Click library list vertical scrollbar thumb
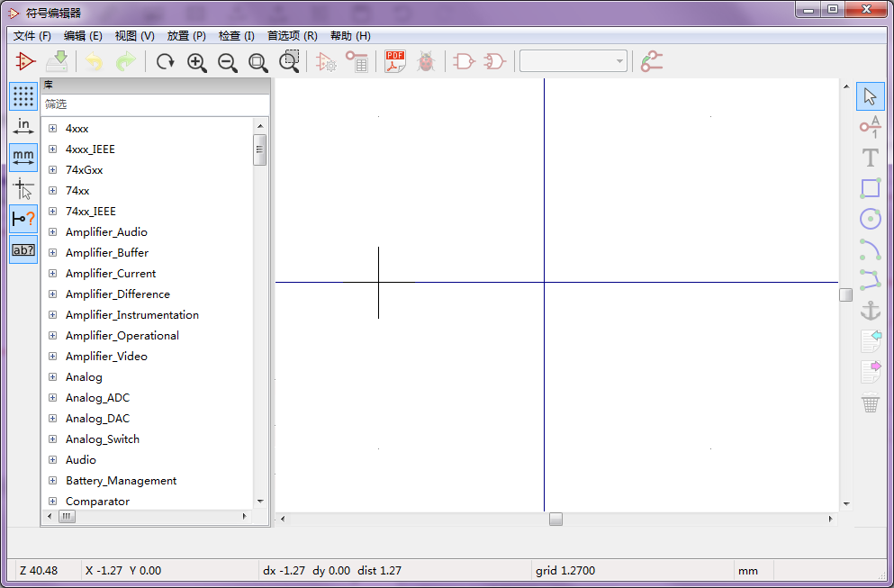 [260, 150]
